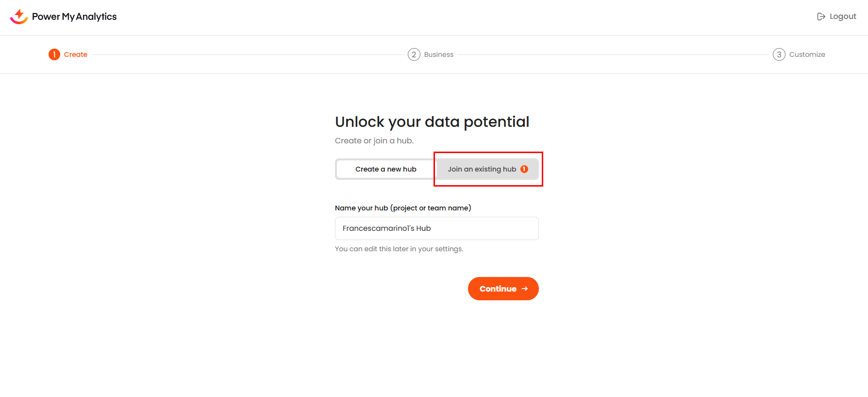Click the arrow icon inside Continue

pyautogui.click(x=525, y=289)
